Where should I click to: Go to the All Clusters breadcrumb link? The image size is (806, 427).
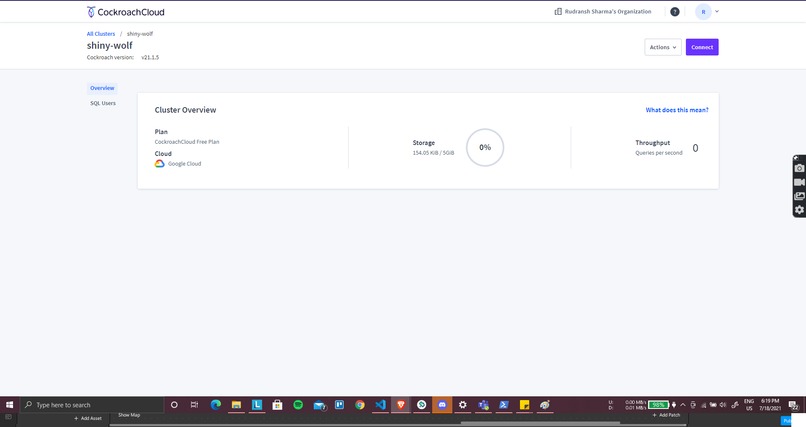[x=101, y=34]
